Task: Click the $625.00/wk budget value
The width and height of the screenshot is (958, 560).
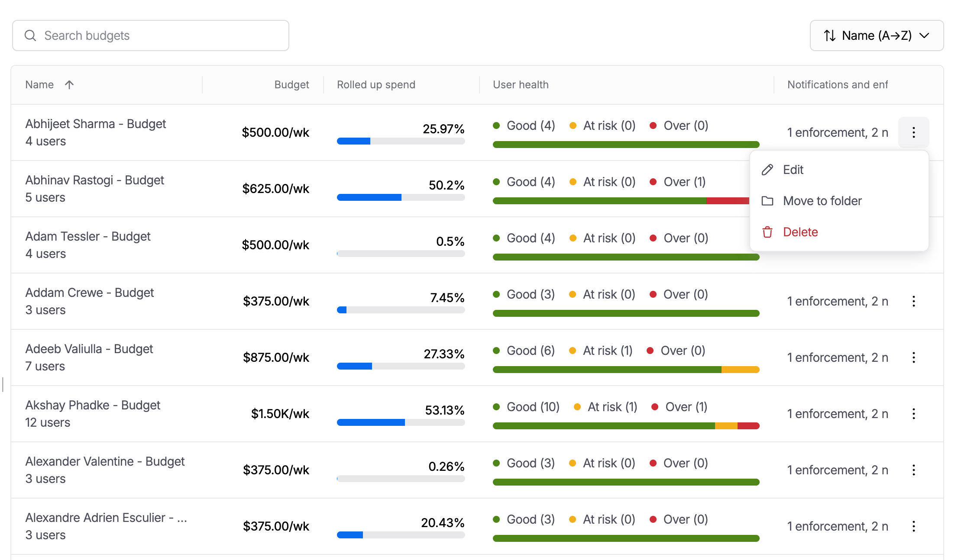Action: [276, 189]
